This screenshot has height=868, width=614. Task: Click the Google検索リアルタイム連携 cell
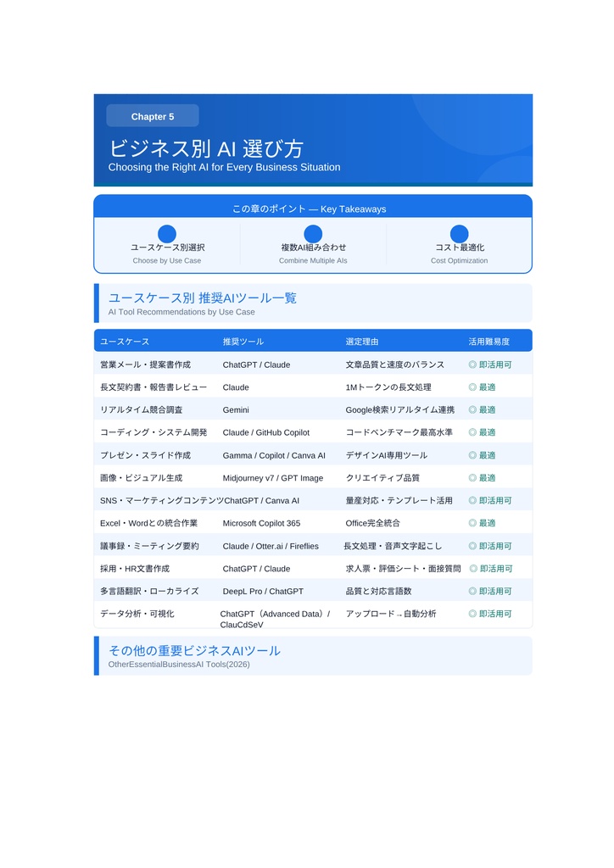pos(400,409)
